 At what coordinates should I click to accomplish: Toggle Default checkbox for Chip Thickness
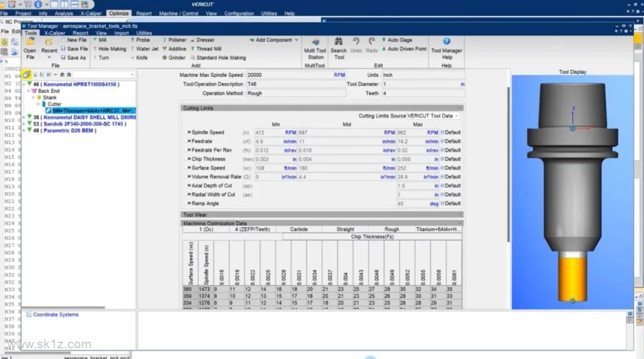(442, 159)
